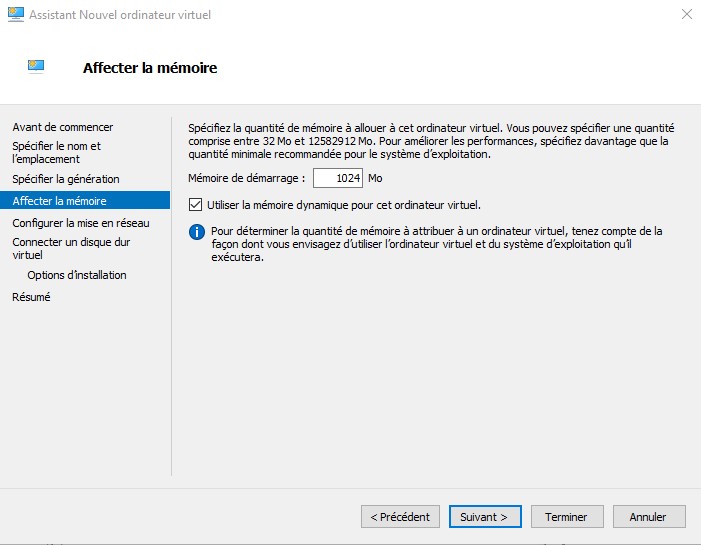The height and width of the screenshot is (545, 701).
Task: Click the Précédent button
Action: pyautogui.click(x=400, y=517)
